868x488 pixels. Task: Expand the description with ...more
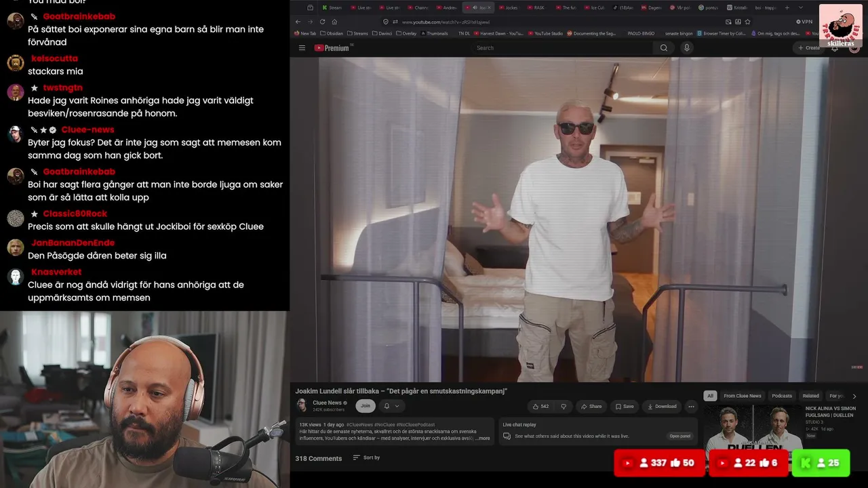tap(482, 439)
